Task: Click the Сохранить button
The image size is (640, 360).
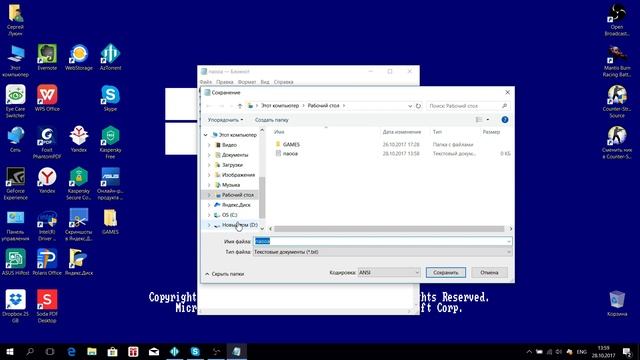Action: (446, 272)
